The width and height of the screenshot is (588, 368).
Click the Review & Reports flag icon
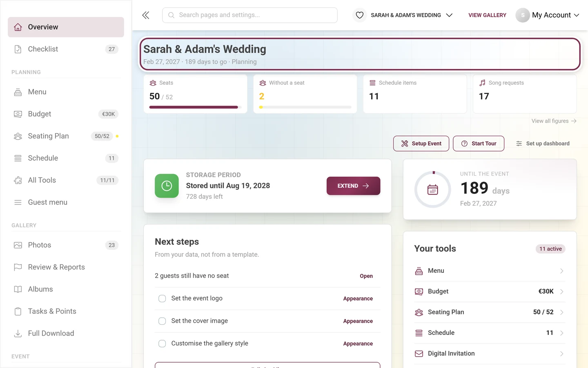click(x=18, y=267)
